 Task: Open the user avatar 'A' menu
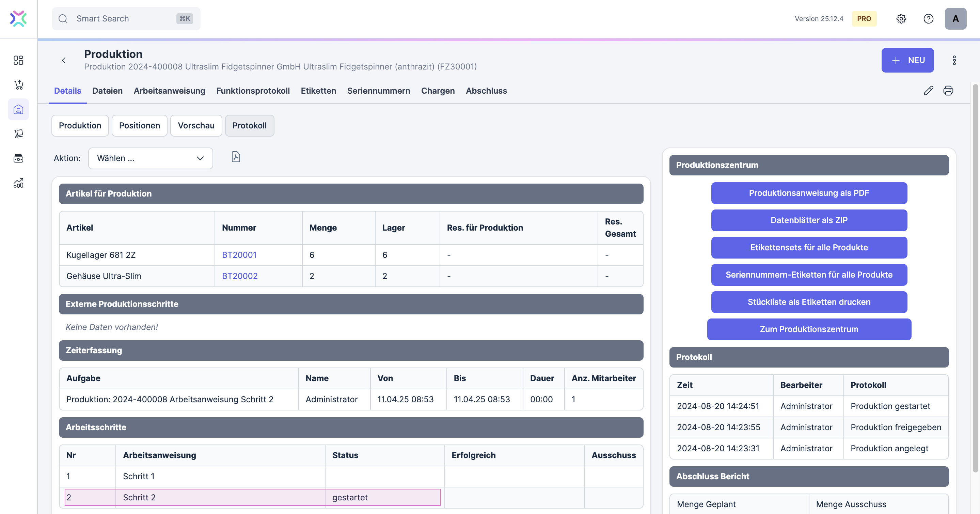click(x=955, y=19)
